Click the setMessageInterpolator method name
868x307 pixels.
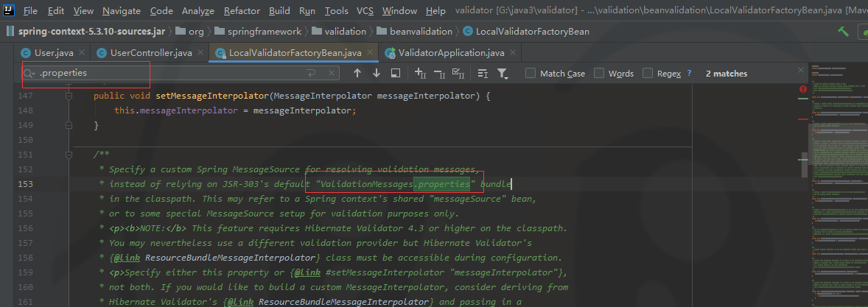click(x=212, y=96)
